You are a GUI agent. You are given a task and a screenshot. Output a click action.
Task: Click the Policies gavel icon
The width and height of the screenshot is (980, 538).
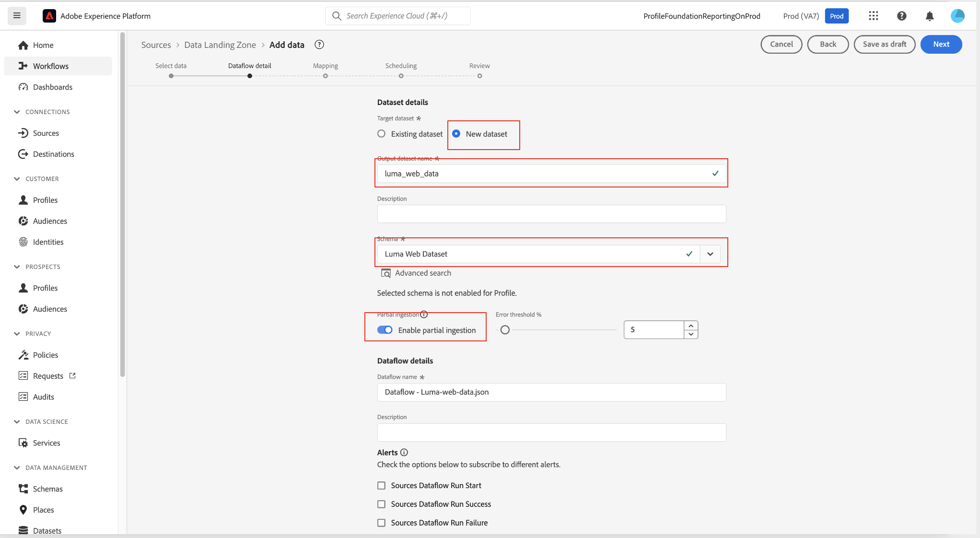coord(23,355)
